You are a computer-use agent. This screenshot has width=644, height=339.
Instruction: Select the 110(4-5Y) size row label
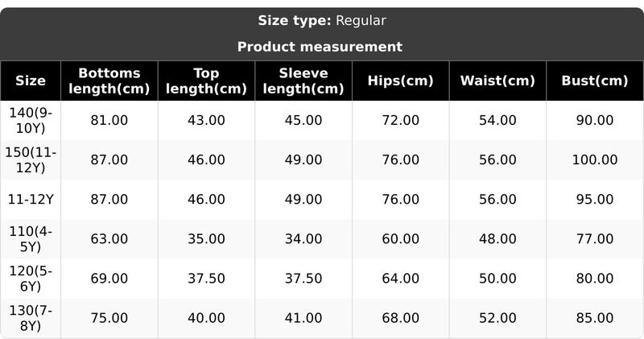[31, 238]
